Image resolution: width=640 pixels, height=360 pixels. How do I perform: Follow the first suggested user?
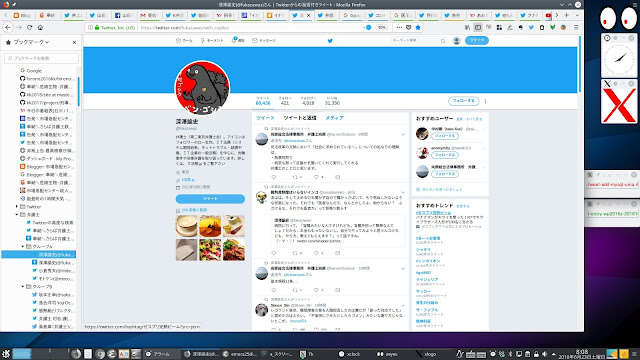tap(445, 136)
